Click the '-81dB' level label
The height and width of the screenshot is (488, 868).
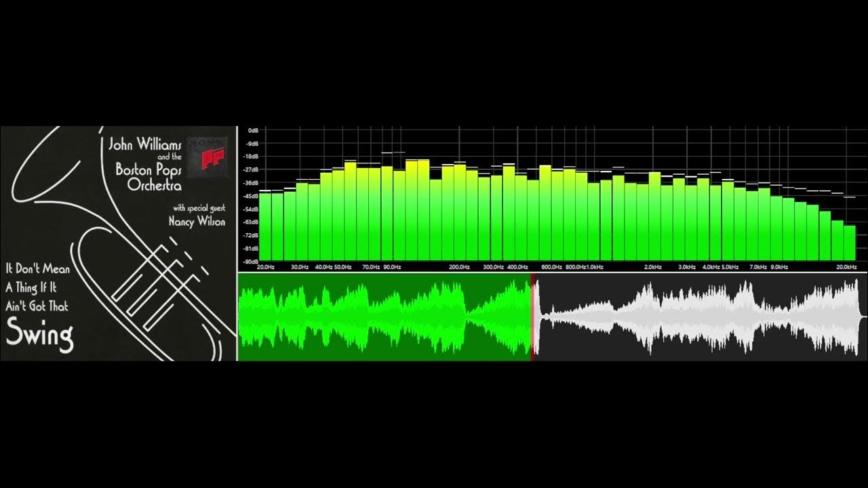[252, 249]
